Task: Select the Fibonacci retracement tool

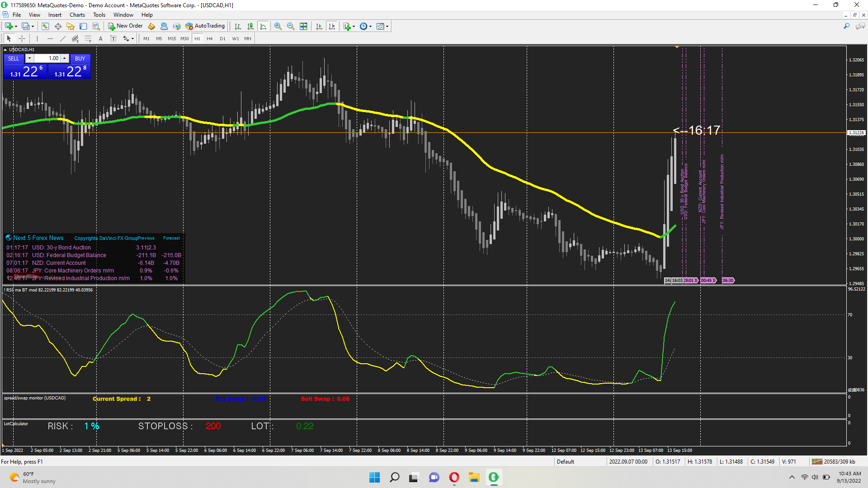Action: [x=88, y=39]
